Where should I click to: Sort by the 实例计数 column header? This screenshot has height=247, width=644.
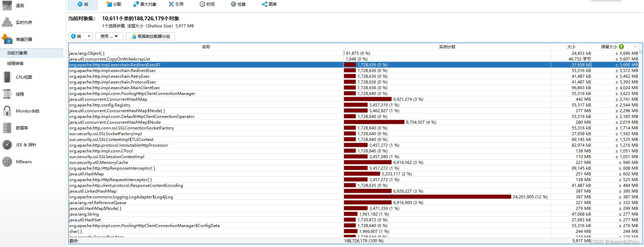click(447, 47)
